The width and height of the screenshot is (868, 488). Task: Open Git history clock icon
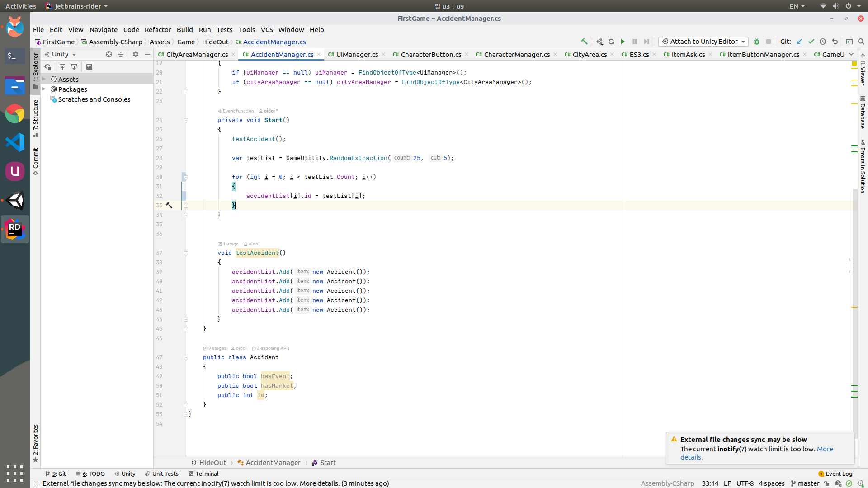823,42
